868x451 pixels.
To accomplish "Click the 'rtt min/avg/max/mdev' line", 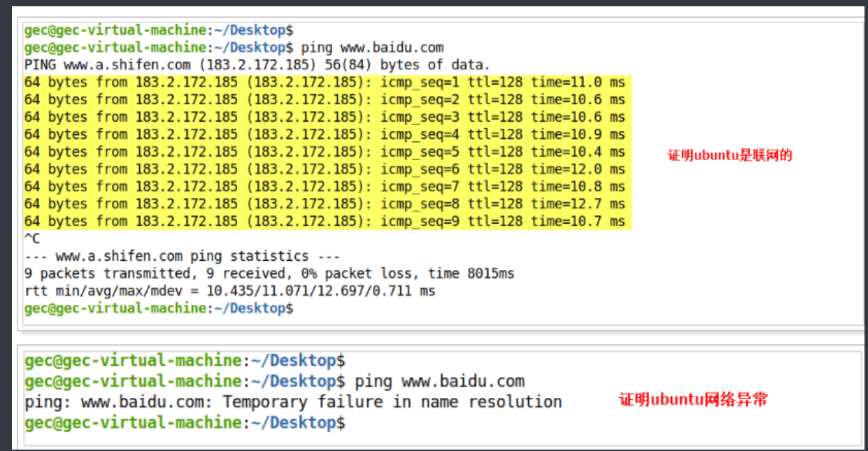I will [x=229, y=291].
